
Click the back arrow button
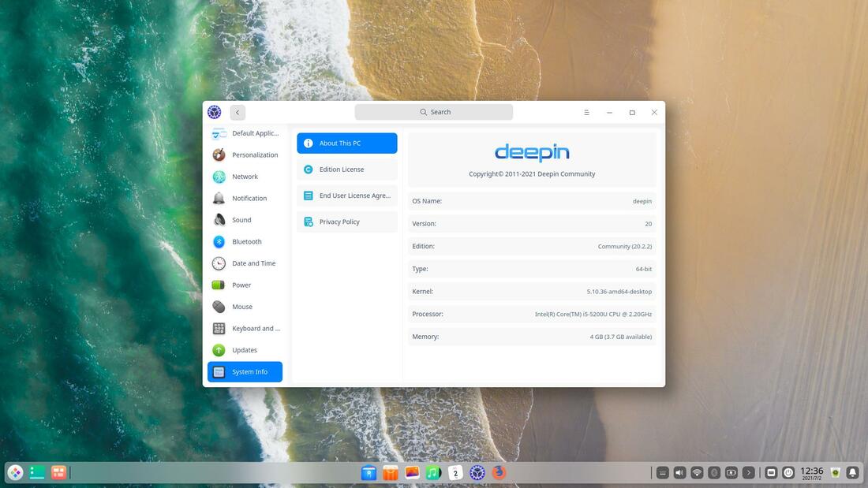(x=238, y=113)
